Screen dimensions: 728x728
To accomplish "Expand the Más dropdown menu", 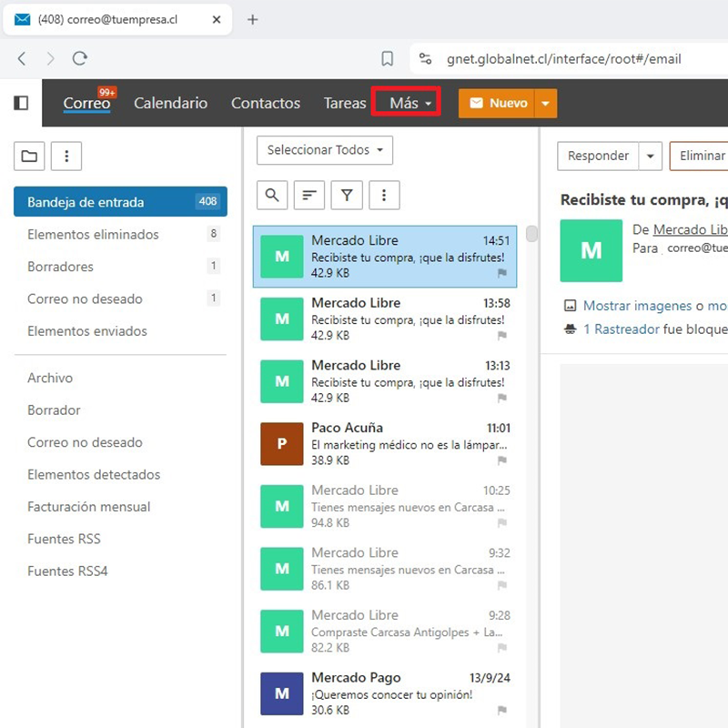I will click(x=406, y=103).
